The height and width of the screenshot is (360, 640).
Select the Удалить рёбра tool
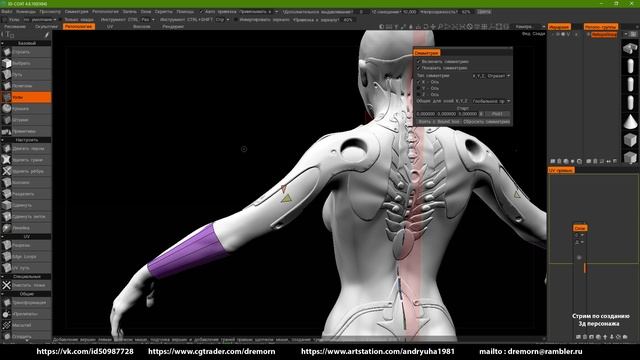tap(26, 171)
